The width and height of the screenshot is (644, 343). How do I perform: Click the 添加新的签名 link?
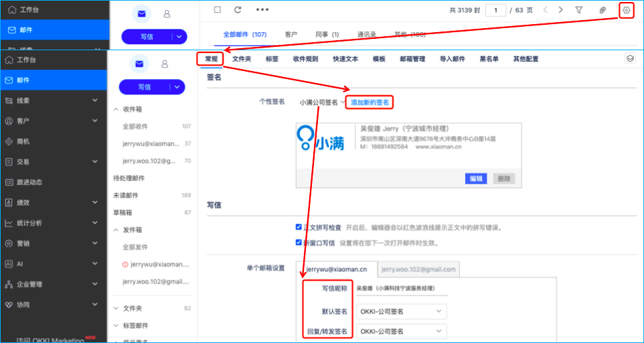click(x=370, y=102)
